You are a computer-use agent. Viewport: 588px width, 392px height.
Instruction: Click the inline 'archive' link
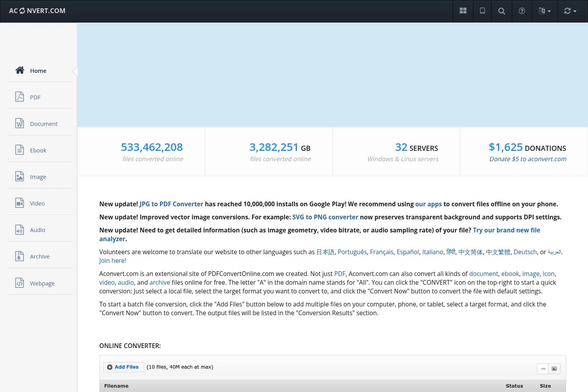(x=160, y=282)
